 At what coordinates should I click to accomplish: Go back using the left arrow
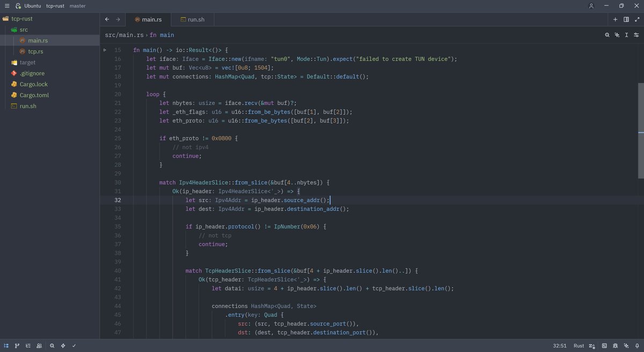107,19
